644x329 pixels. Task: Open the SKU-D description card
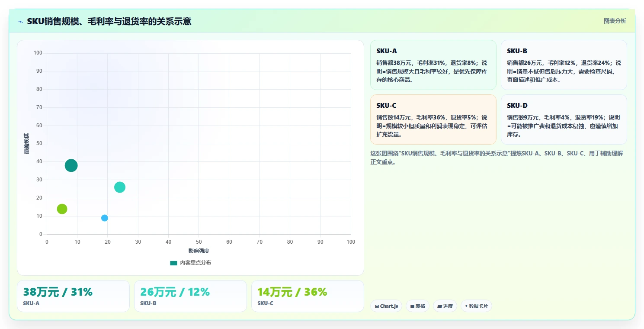564,119
